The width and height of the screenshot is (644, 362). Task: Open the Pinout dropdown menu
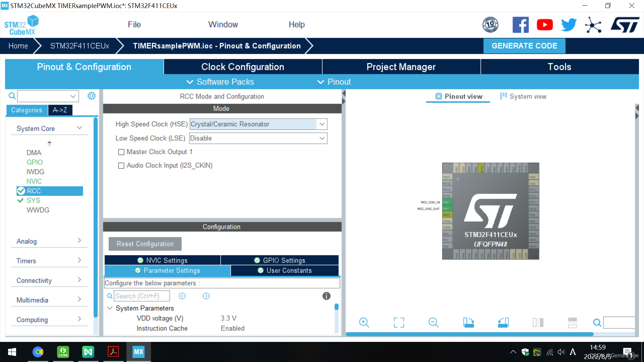(x=334, y=82)
